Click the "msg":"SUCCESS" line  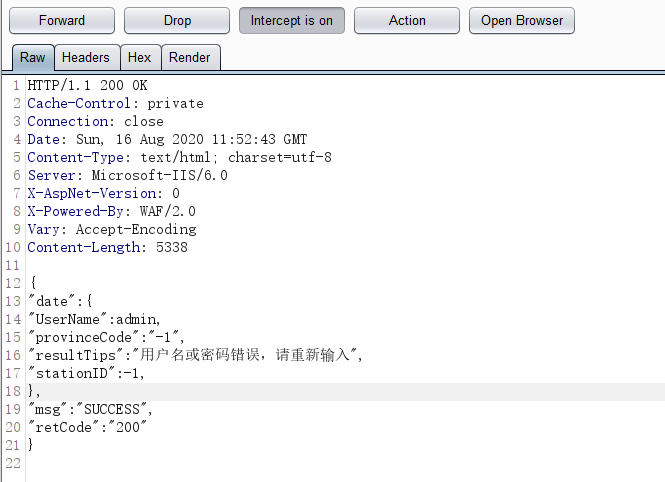pyautogui.click(x=90, y=410)
